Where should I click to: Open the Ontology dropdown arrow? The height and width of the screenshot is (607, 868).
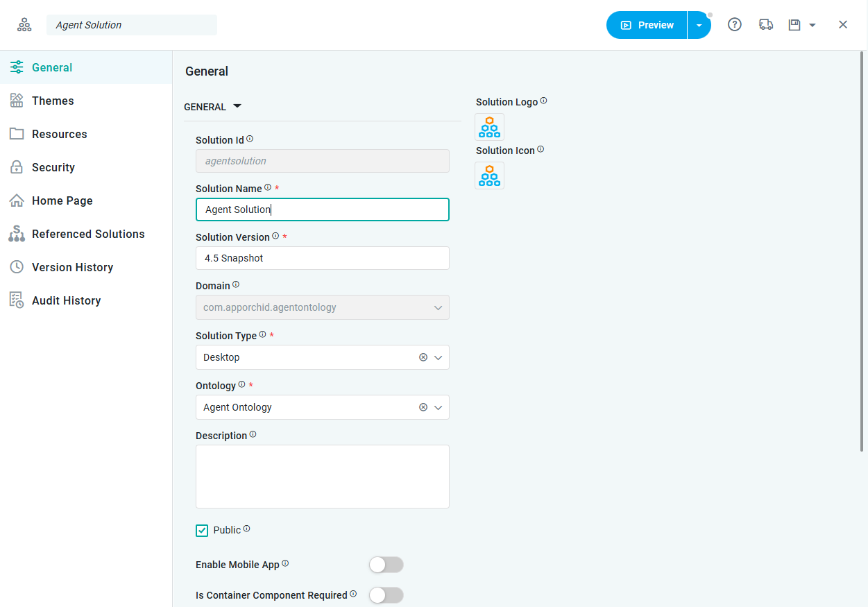tap(438, 407)
